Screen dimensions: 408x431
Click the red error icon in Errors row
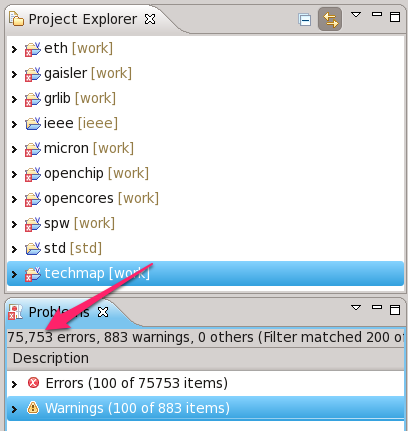33,383
